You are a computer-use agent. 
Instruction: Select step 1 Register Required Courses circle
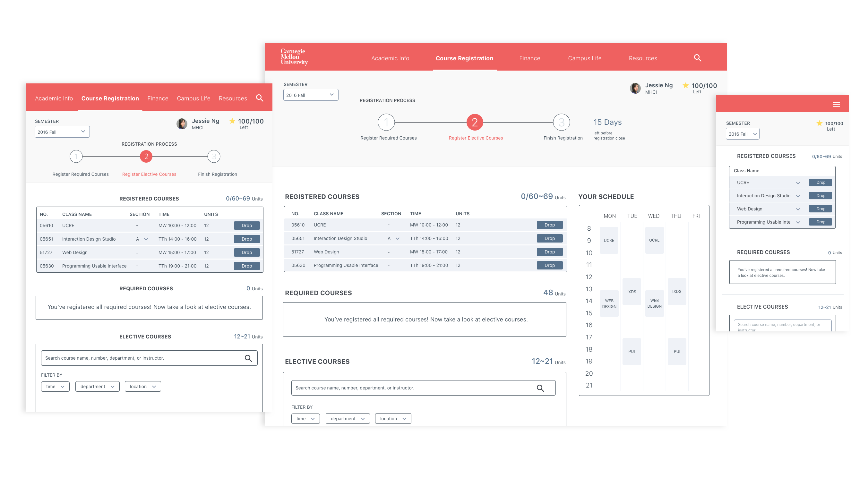click(386, 122)
